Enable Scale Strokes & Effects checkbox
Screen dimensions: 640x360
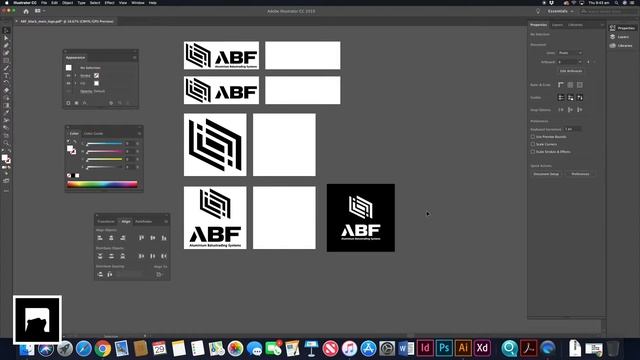pos(533,151)
